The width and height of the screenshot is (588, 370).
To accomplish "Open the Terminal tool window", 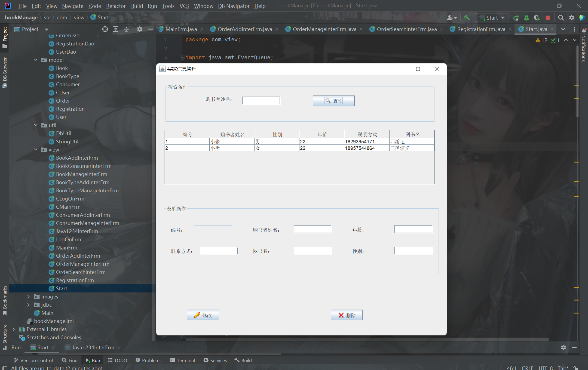I will [183, 360].
